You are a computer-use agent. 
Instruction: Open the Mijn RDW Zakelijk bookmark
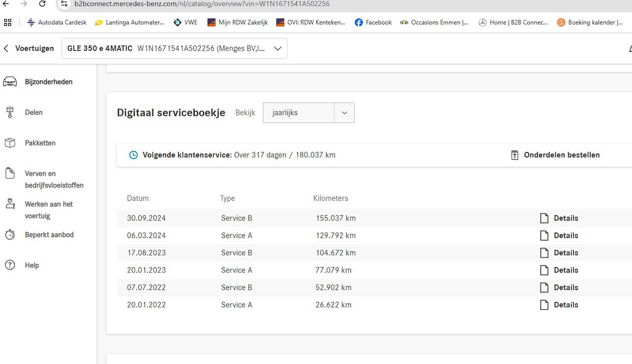coord(237,22)
